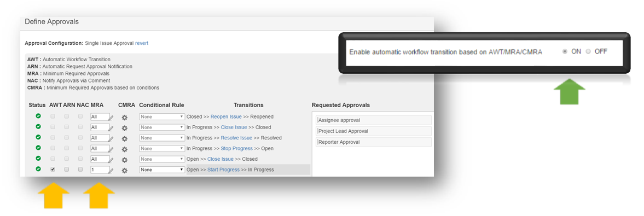Open Conditional Rule dropdown for Resolve Issue row
Viewport: 644px width, 216px height.
[x=162, y=138]
